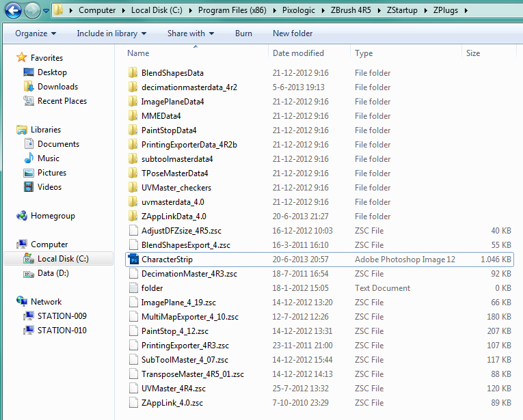The image size is (523, 420).
Task: Go to Pixologic breadcrumb segment
Action: click(299, 10)
